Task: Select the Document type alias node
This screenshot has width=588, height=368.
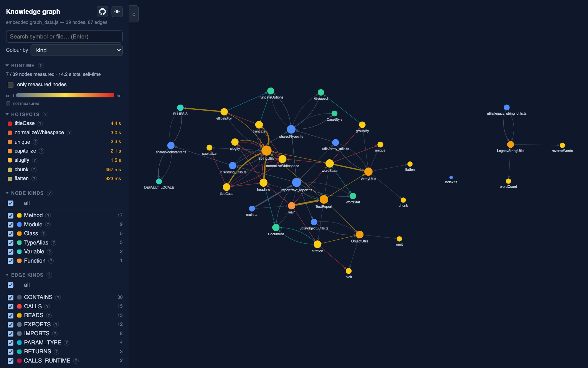Action: click(x=276, y=228)
